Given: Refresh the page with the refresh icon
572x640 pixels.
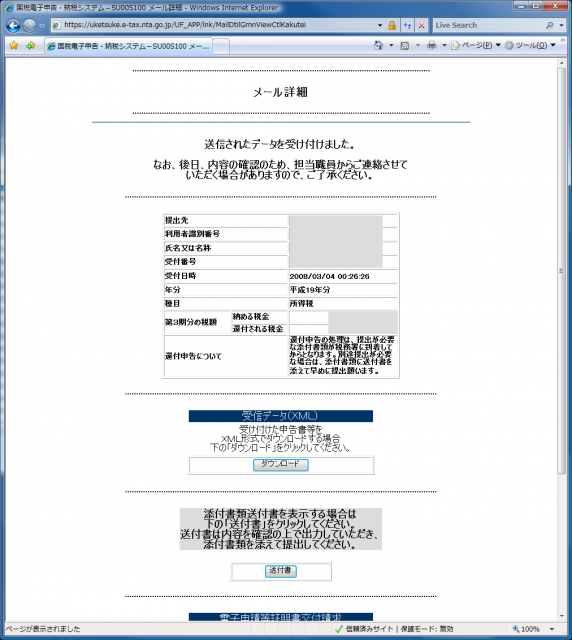Looking at the screenshot, I should (407, 25).
